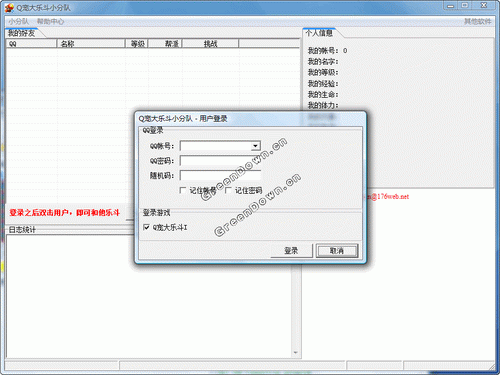Focus the 随机码 input field
Viewport: 500px width, 375px height.
220,175
